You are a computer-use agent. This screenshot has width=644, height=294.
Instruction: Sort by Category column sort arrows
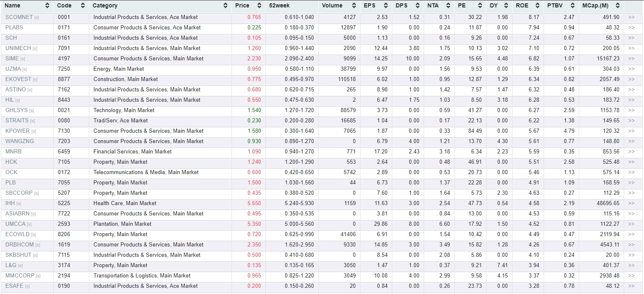tap(225, 6)
